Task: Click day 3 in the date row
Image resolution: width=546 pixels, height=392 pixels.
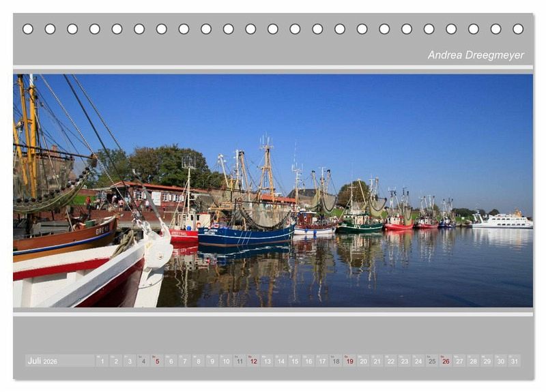Action: pyautogui.click(x=130, y=361)
